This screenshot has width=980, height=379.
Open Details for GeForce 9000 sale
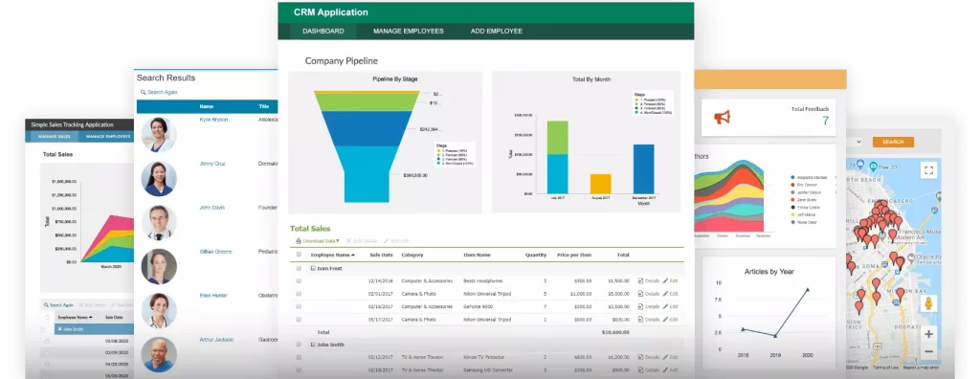click(648, 306)
